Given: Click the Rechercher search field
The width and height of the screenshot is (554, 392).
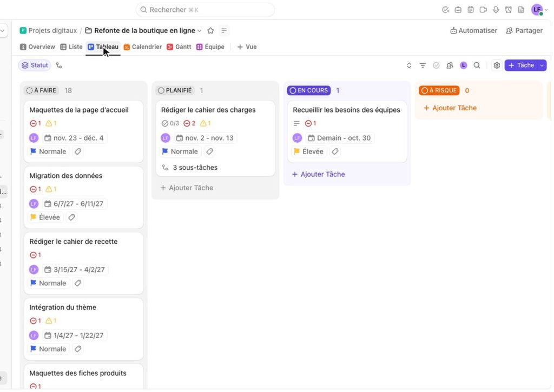Looking at the screenshot, I should pos(205,10).
